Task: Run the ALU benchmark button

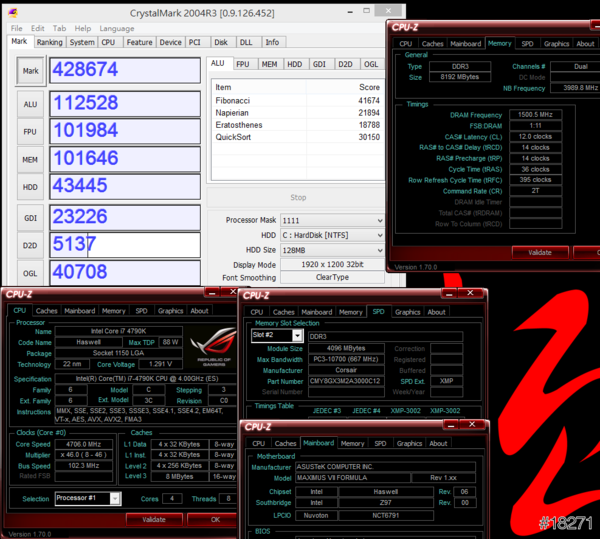Action: coord(31,104)
